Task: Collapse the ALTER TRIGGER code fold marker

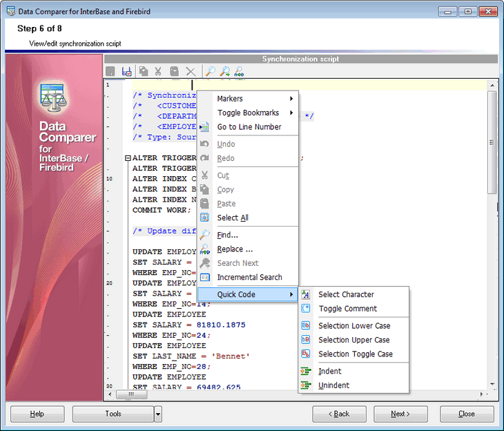Action: (128, 158)
